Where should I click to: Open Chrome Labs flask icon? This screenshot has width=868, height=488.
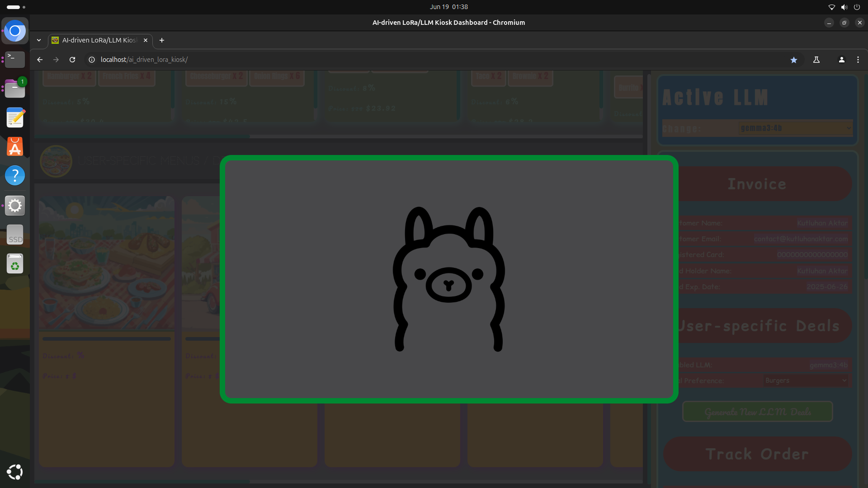816,60
